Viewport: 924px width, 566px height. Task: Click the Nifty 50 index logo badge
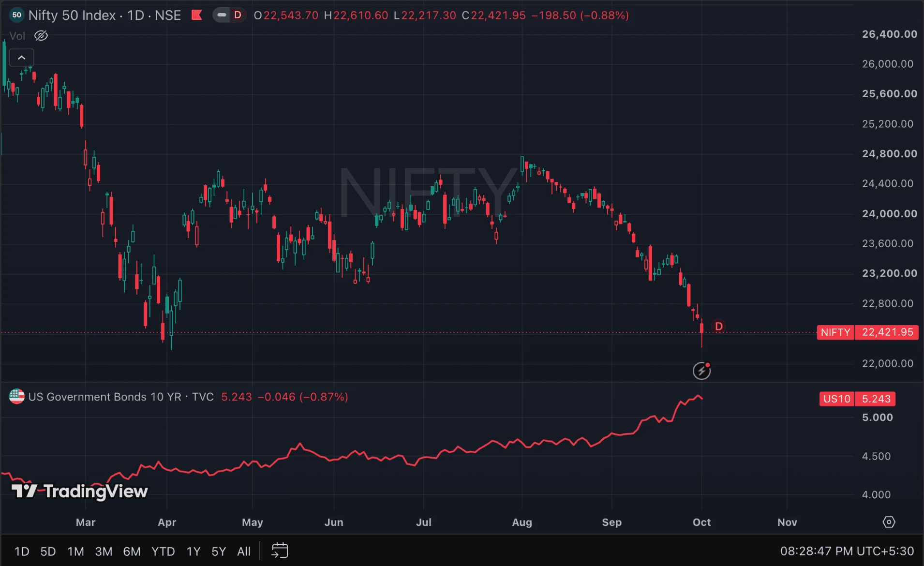(x=17, y=15)
